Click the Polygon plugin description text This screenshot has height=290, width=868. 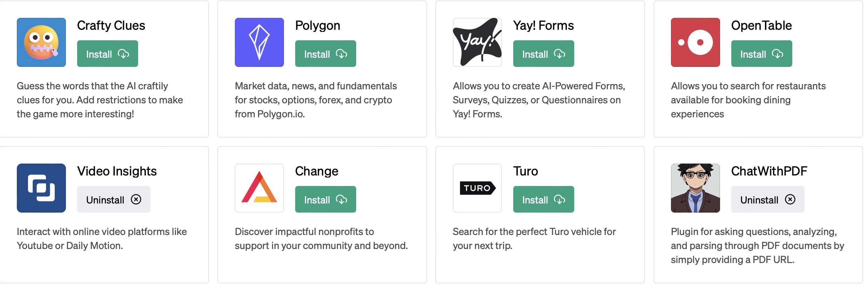(316, 100)
